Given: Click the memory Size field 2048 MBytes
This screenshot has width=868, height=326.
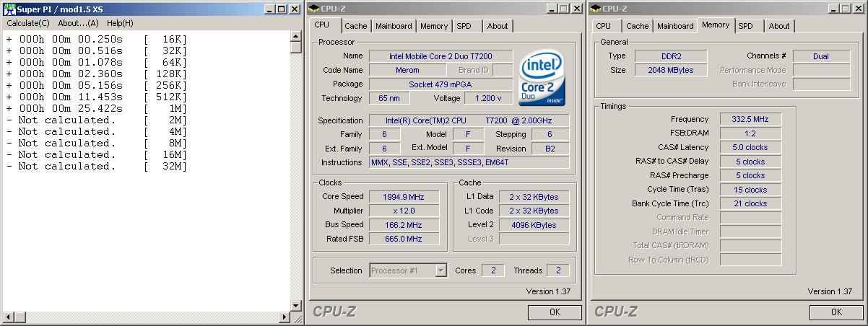Looking at the screenshot, I should click(671, 70).
